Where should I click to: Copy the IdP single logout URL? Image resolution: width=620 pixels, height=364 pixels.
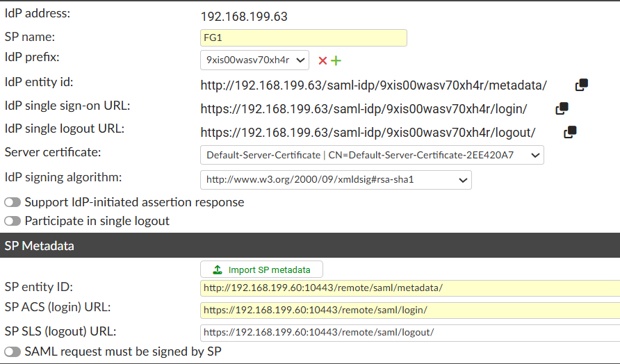tap(571, 131)
